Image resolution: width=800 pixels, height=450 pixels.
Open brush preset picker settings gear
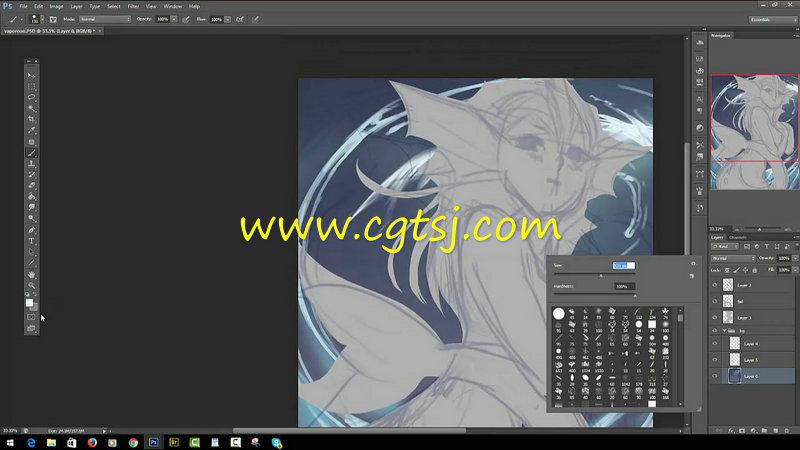(693, 264)
